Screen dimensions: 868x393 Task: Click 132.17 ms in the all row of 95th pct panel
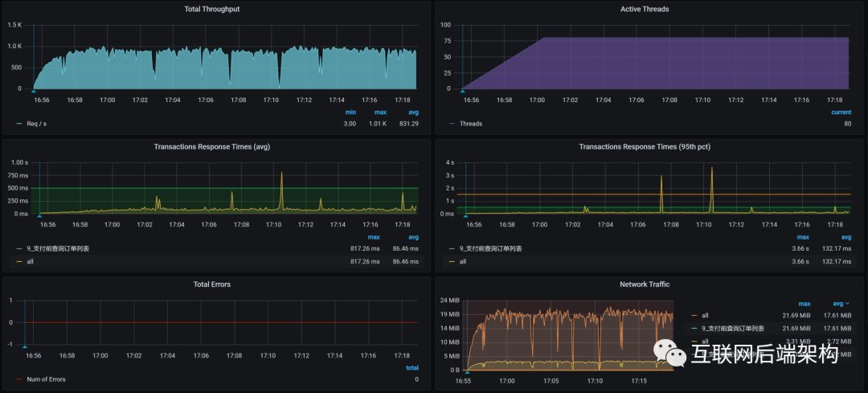836,260
